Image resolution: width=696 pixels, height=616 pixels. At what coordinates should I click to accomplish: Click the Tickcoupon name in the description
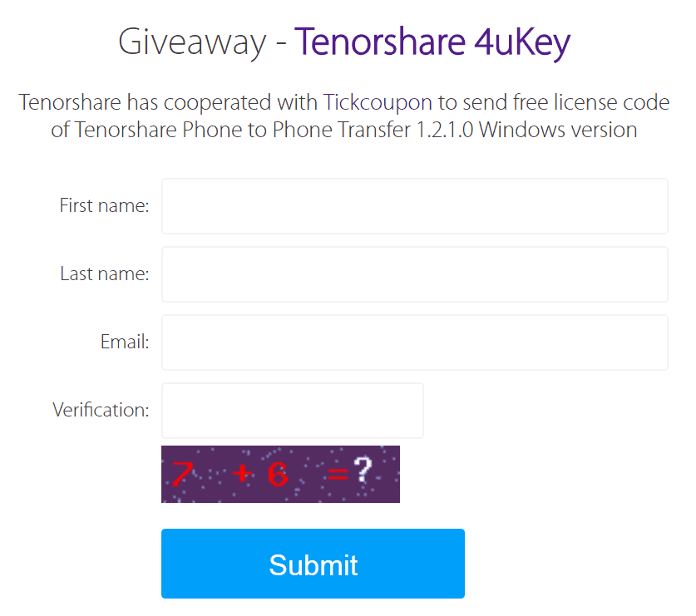point(378,102)
